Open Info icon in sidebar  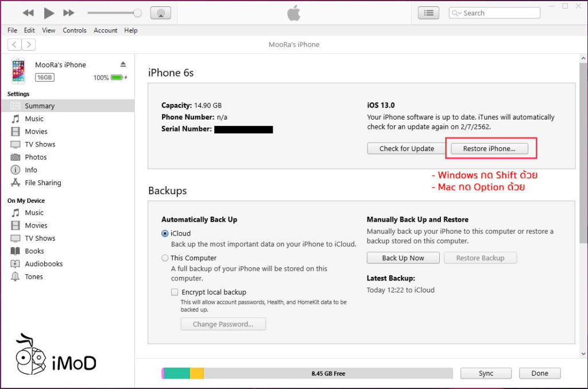[16, 170]
